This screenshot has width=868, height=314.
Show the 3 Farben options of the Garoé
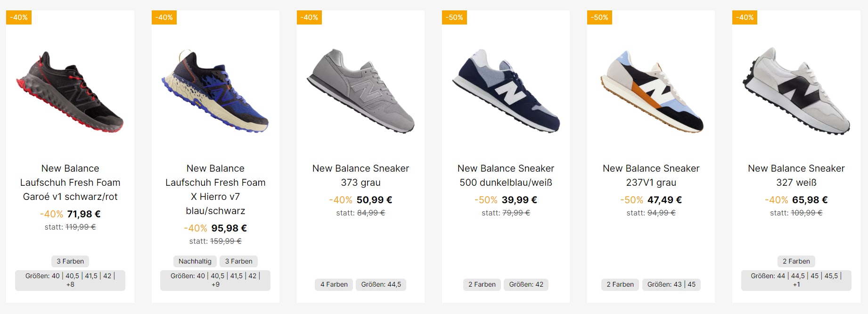[70, 261]
